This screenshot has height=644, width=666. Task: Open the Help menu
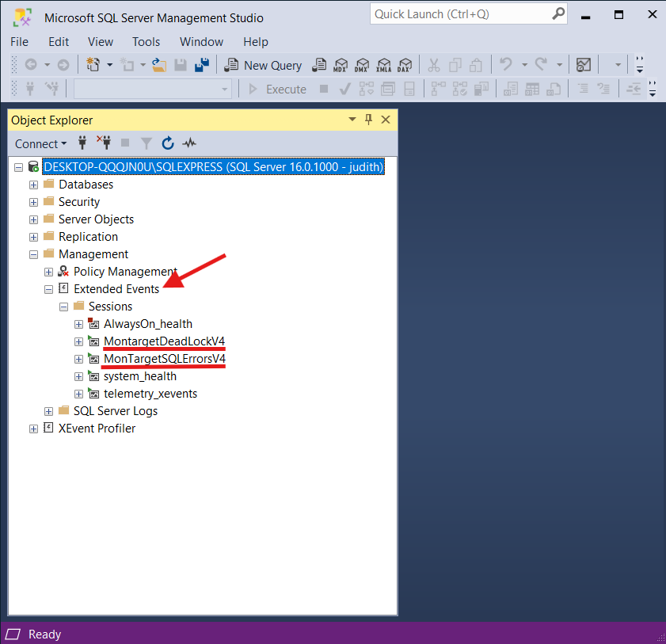(256, 42)
